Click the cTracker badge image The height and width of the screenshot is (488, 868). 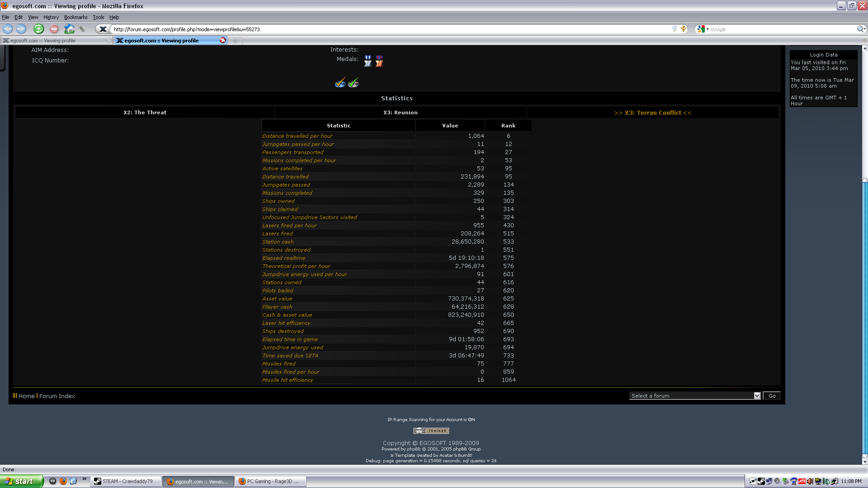point(431,431)
